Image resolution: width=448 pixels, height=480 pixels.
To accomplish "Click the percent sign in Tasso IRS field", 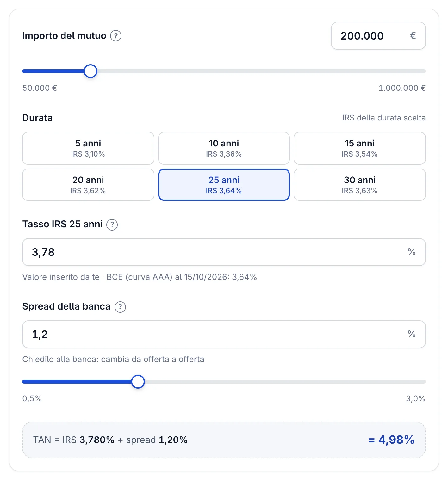I will click(412, 252).
